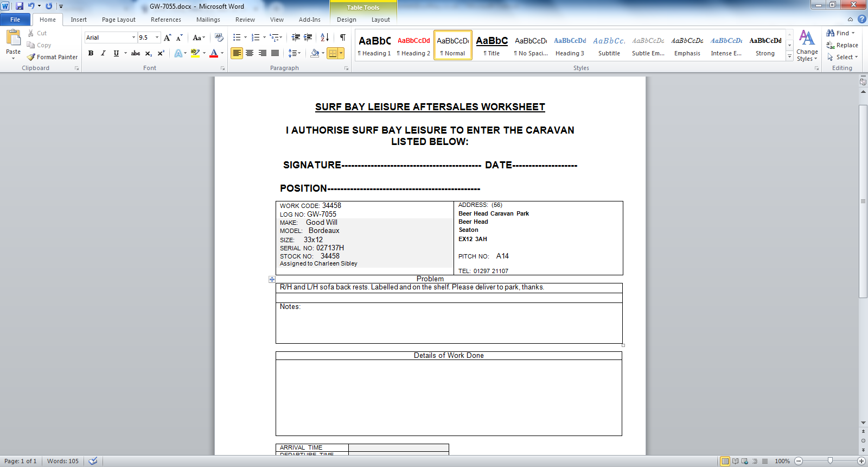Open the Bullets list dropdown

245,37
